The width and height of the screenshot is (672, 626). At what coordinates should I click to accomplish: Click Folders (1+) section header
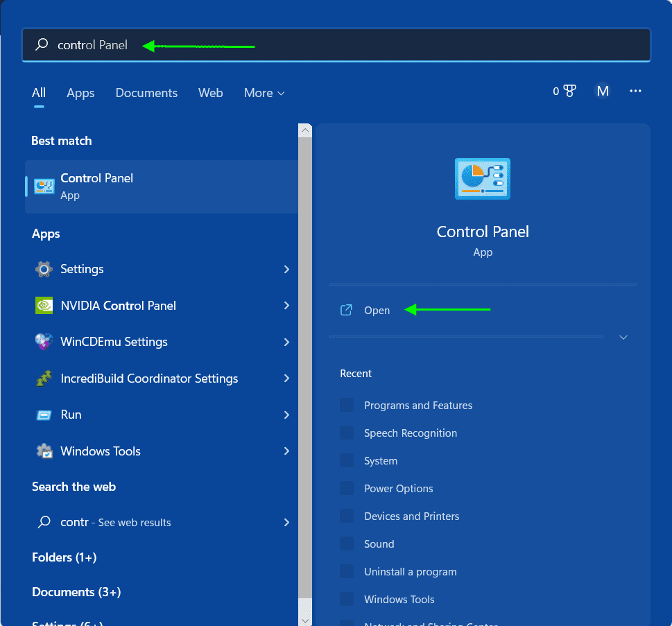coord(64,557)
